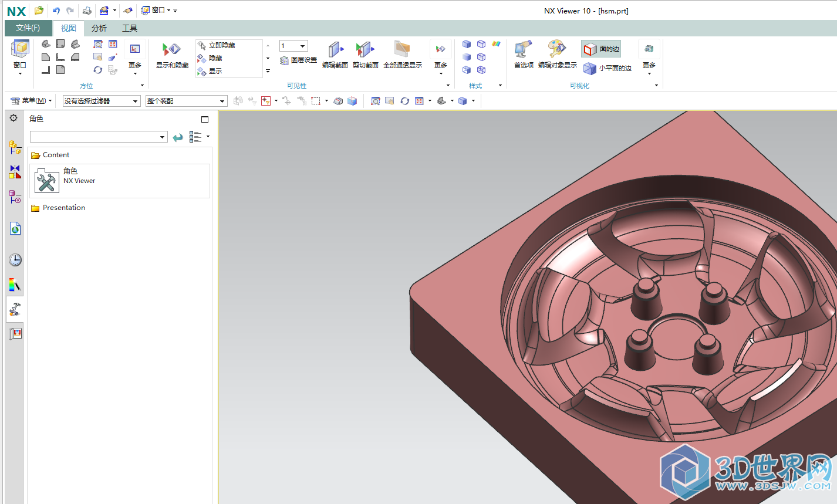
Task: Open the 菜单(M) menu button
Action: tap(32, 101)
